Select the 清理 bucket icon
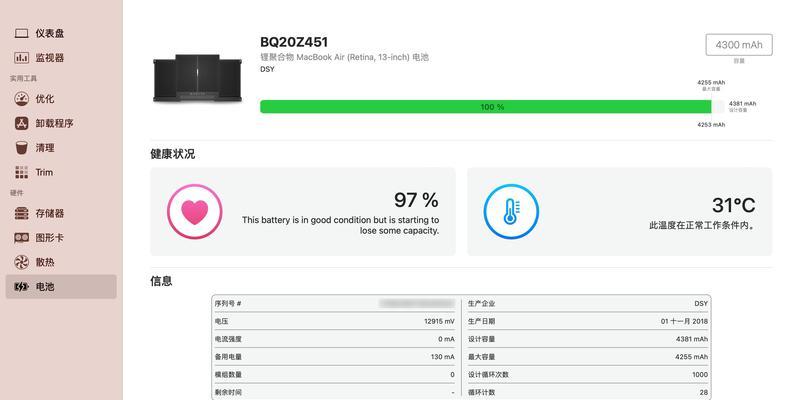Viewport: 800px width, 400px height. pos(21,148)
